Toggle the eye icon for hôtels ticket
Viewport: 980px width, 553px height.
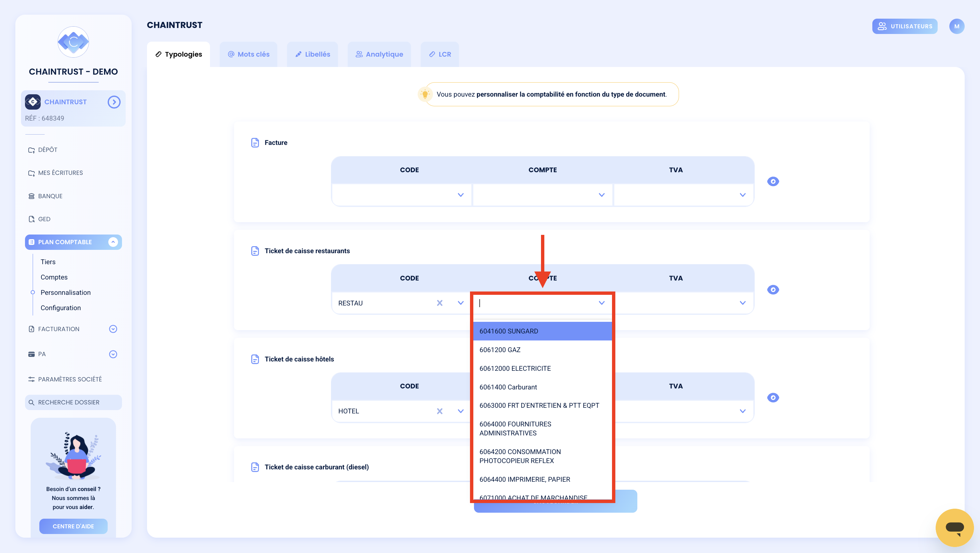773,398
